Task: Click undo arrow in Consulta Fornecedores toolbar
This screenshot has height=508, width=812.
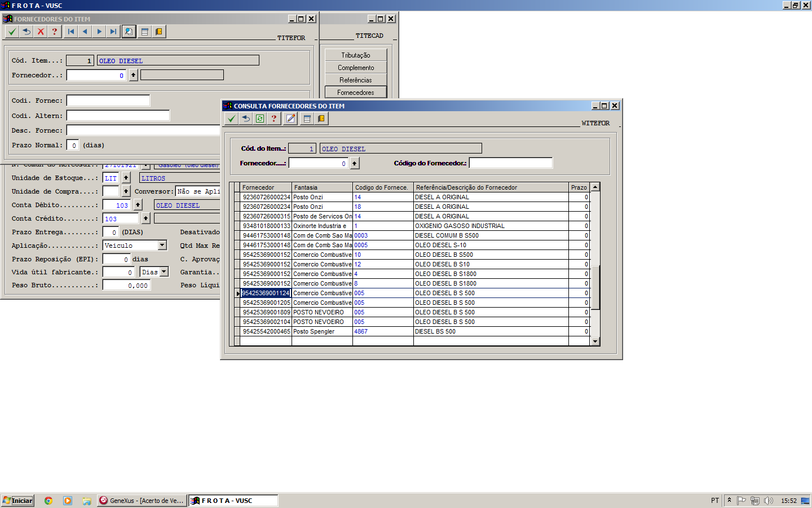Action: (x=246, y=119)
